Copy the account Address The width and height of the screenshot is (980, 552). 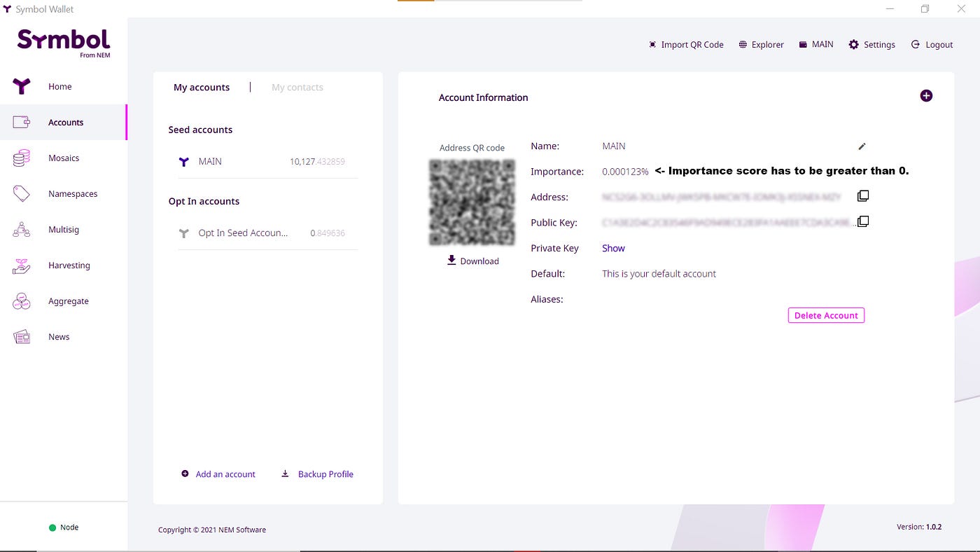(863, 196)
